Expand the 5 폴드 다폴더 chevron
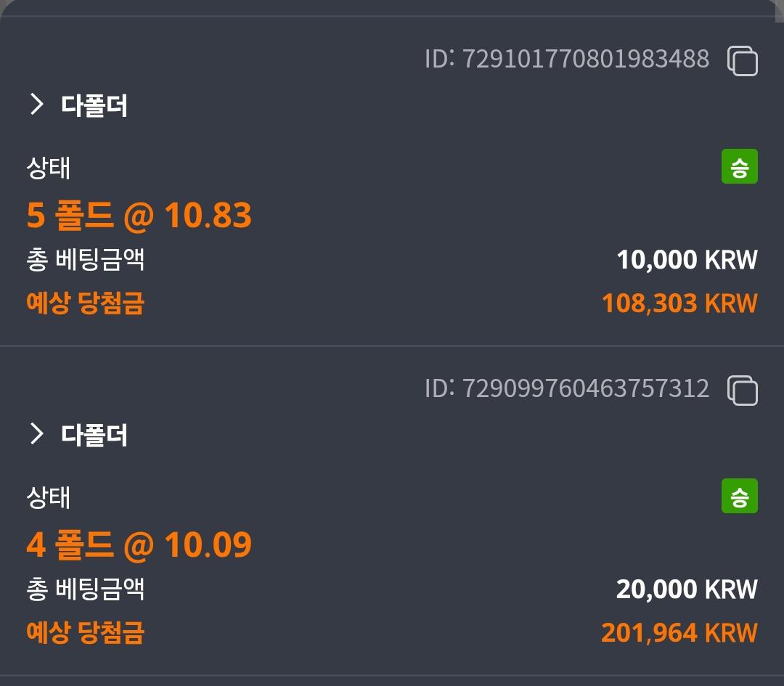Screen dimensions: 784x686 pyautogui.click(x=36, y=104)
